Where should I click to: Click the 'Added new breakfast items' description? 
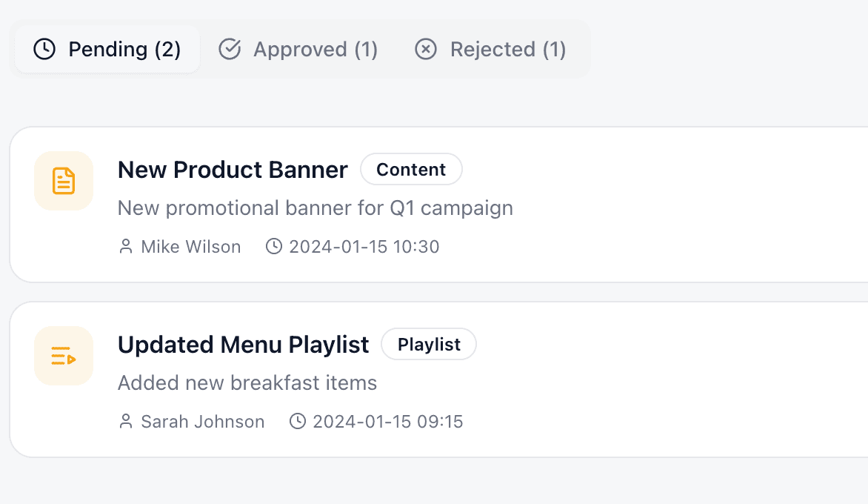pyautogui.click(x=247, y=383)
